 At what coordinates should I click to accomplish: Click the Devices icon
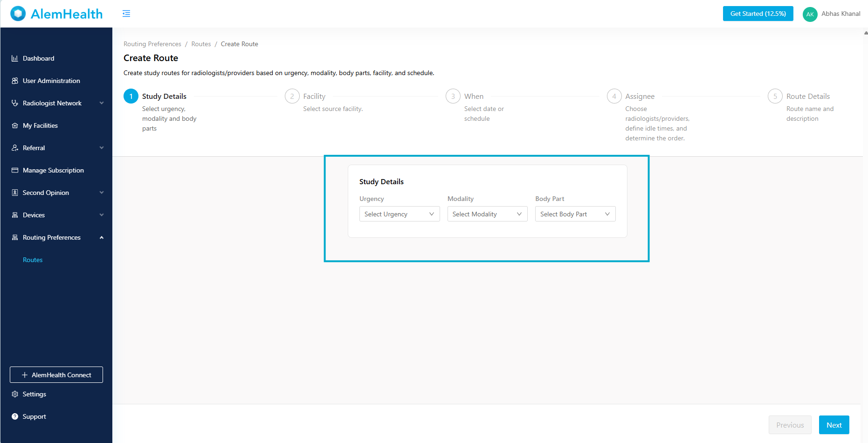tap(15, 215)
